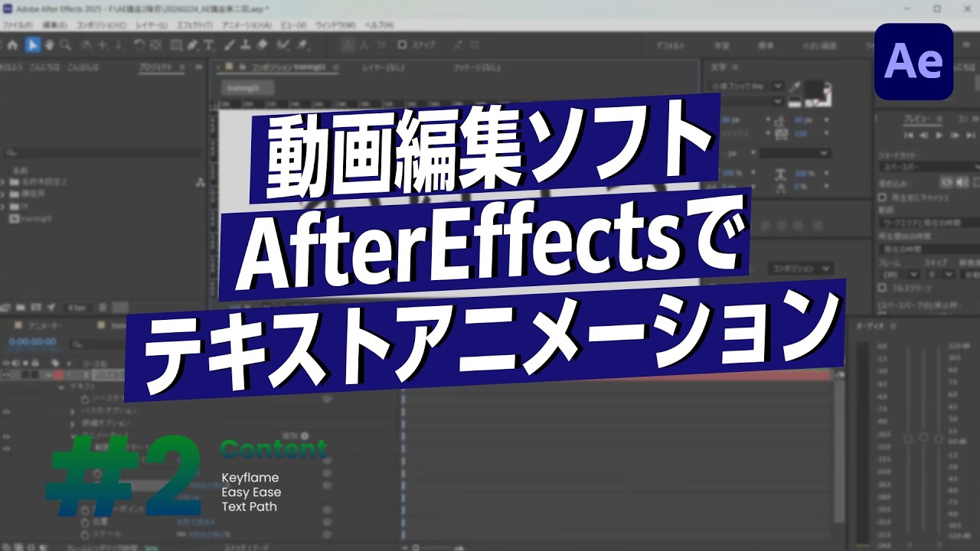980x551 pixels.
Task: Click the Home icon in the toolbar
Action: (12, 44)
